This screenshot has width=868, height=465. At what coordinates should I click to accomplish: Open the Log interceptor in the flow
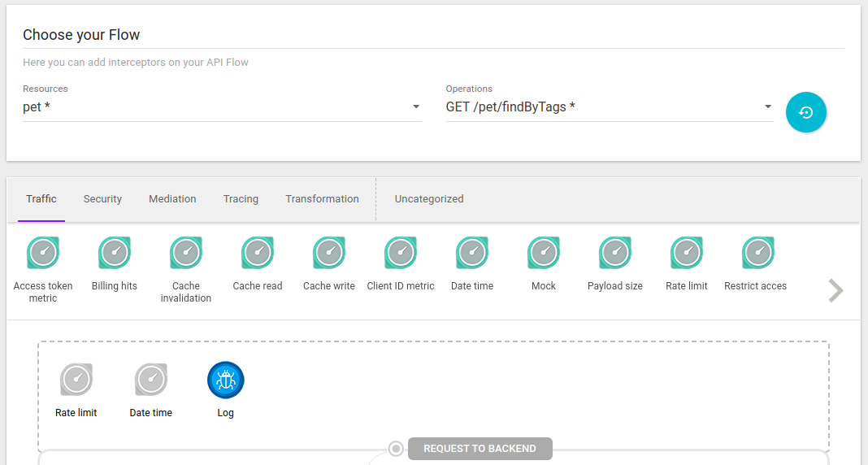pos(225,380)
